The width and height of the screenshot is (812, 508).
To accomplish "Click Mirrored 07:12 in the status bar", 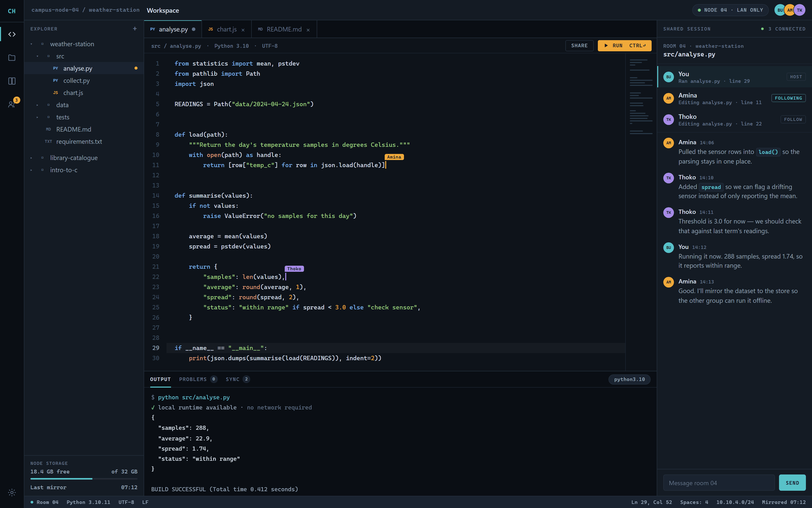I will pos(784,502).
